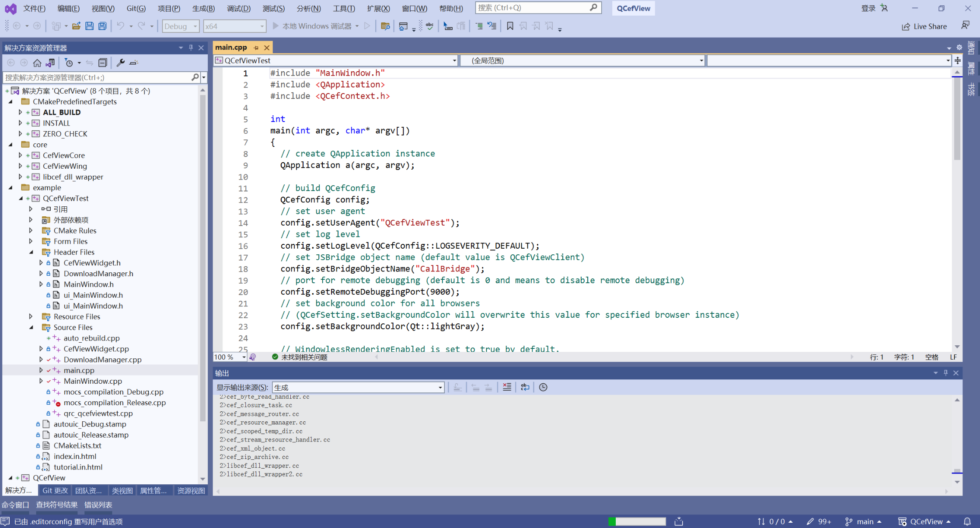The height and width of the screenshot is (528, 980).
Task: Click the spell checker abc icon
Action: 429,26
